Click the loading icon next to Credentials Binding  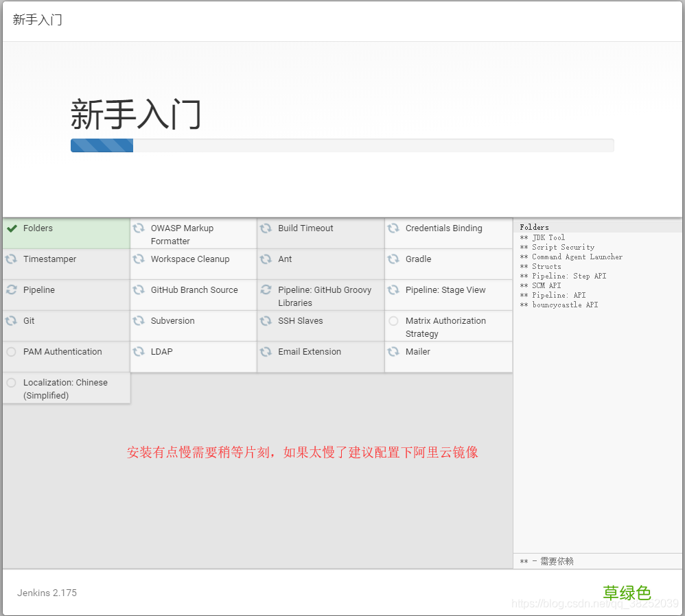click(x=393, y=228)
